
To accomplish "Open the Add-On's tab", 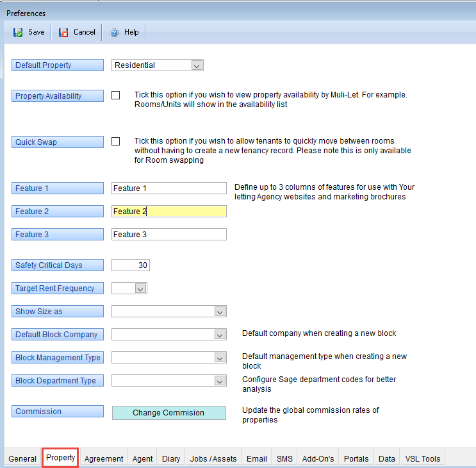I will (x=318, y=458).
